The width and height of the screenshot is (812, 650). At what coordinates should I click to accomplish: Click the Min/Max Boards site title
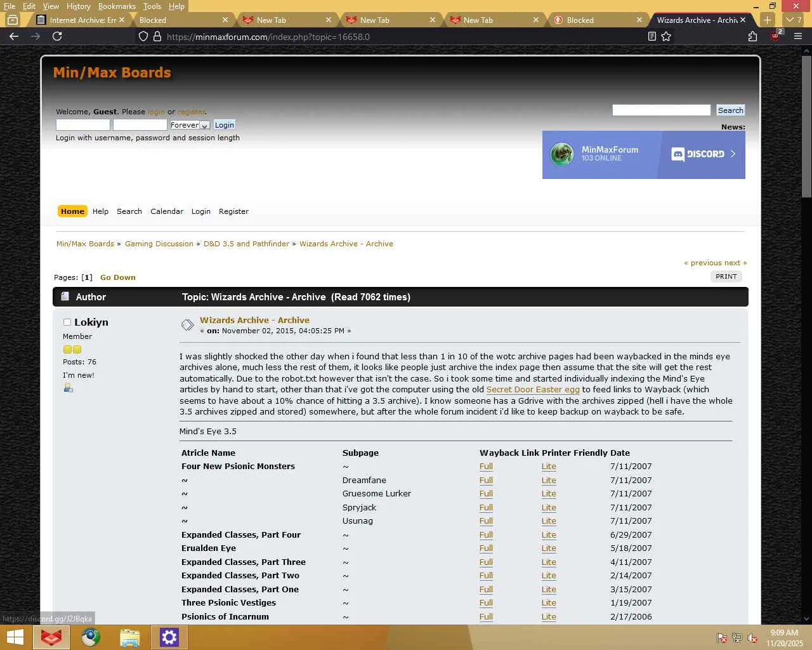[x=112, y=72]
